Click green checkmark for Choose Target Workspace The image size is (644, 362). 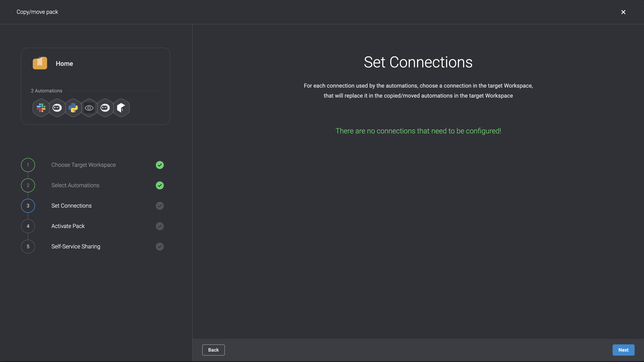click(x=160, y=165)
